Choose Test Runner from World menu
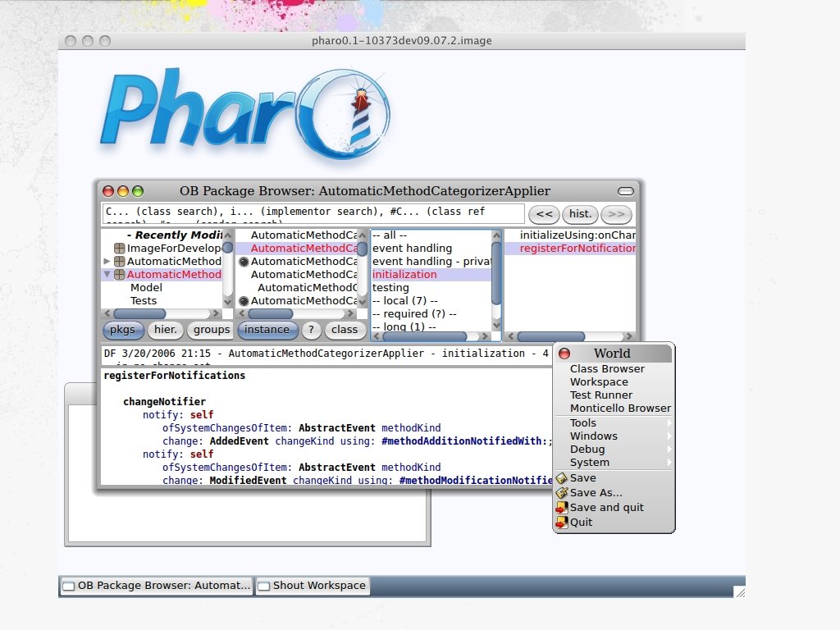The width and height of the screenshot is (840, 630). (613, 395)
